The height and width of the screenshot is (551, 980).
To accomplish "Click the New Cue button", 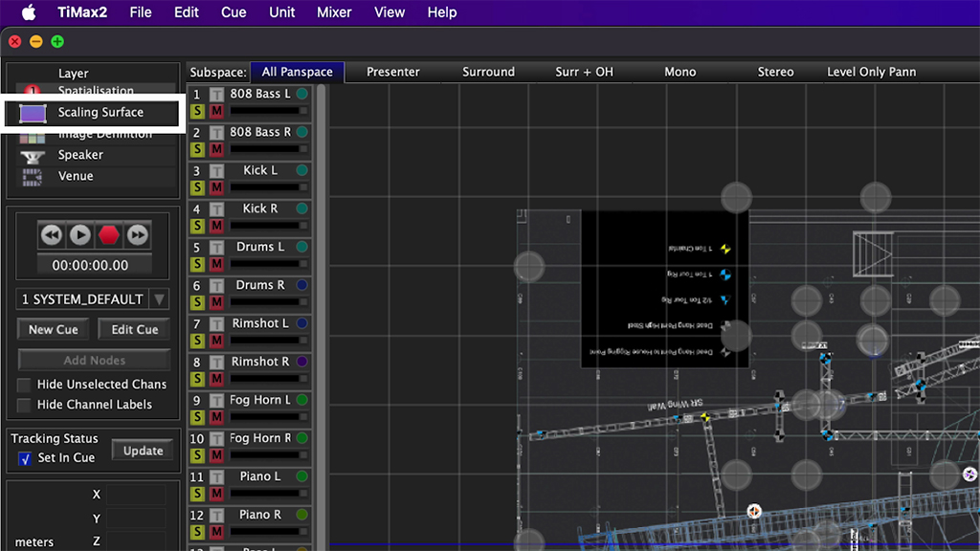I will [x=54, y=329].
